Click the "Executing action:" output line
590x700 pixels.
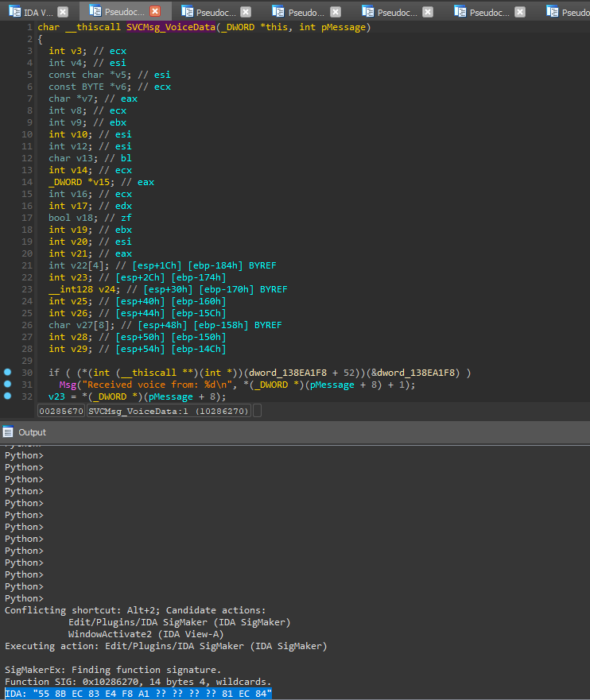165,646
